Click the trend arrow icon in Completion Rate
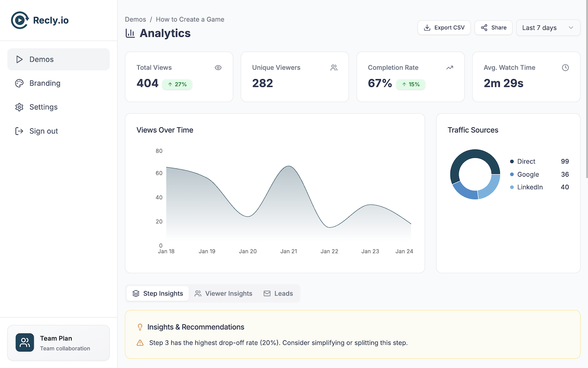Screen dimensions: 588x368 [450, 68]
